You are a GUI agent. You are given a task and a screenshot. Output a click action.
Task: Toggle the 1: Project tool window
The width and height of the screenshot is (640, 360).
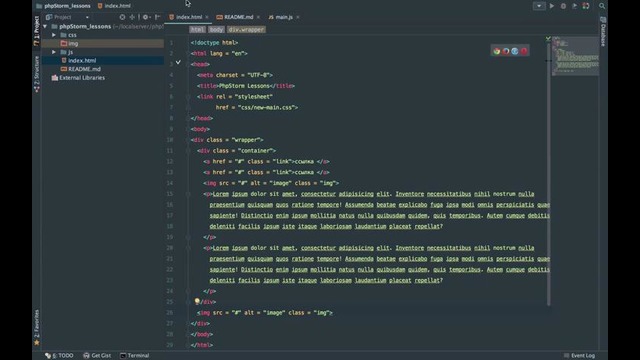37,31
